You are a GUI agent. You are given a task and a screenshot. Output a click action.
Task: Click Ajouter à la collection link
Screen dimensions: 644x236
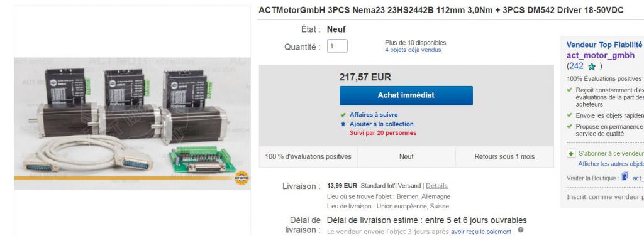coord(382,124)
